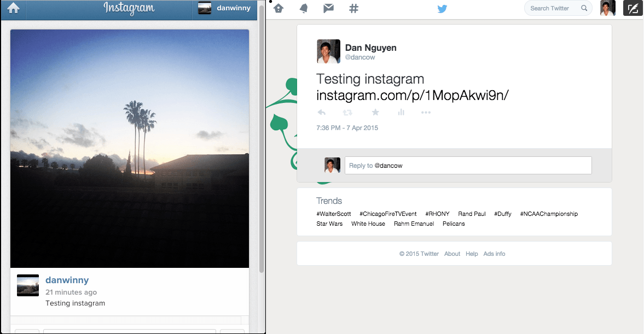Go to the Instagram home icon
This screenshot has width=644, height=334.
(x=13, y=8)
